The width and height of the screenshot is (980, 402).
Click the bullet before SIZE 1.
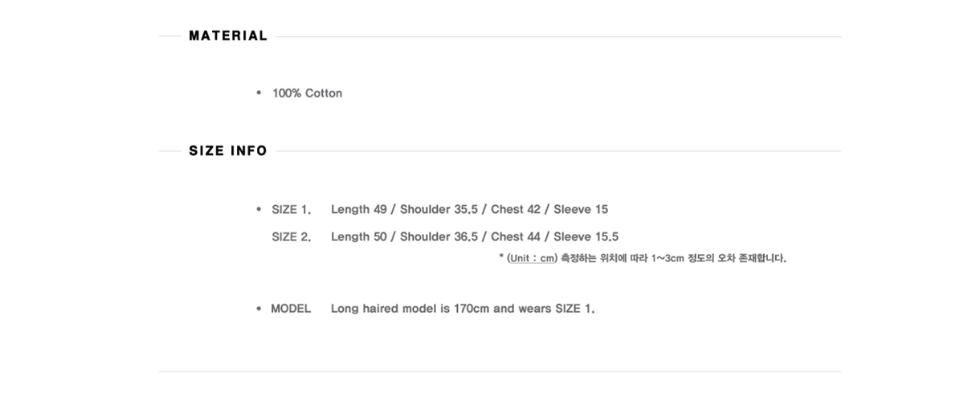pos(259,210)
